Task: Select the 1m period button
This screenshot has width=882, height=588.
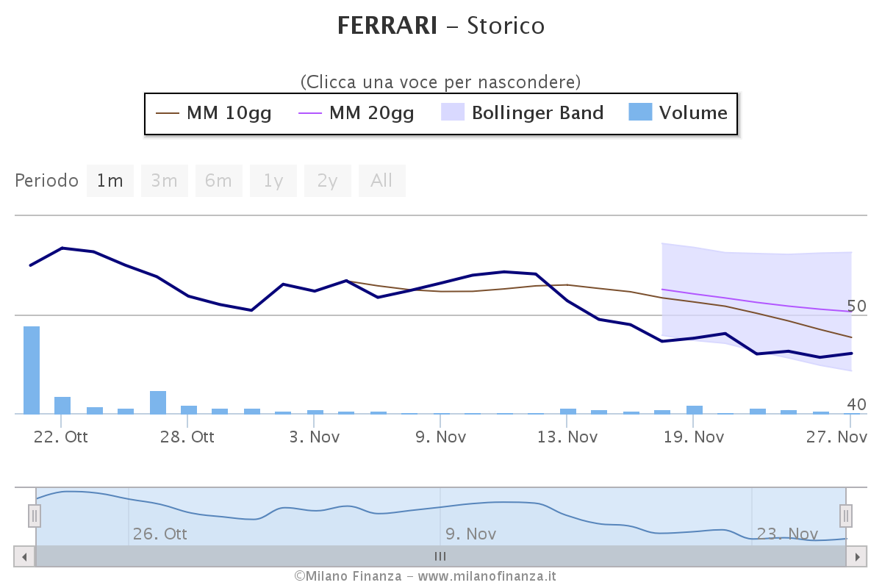Action: (110, 181)
